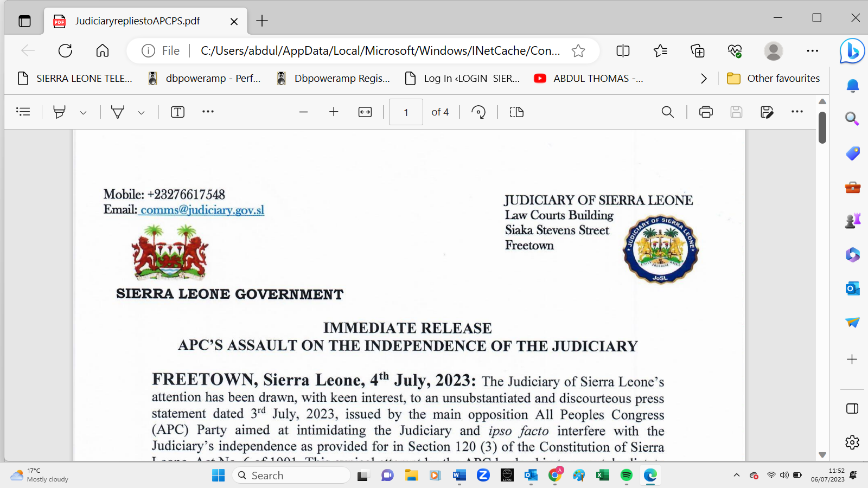Expand highlight color options dropdown
Viewport: 868px width, 488px height.
click(83, 113)
